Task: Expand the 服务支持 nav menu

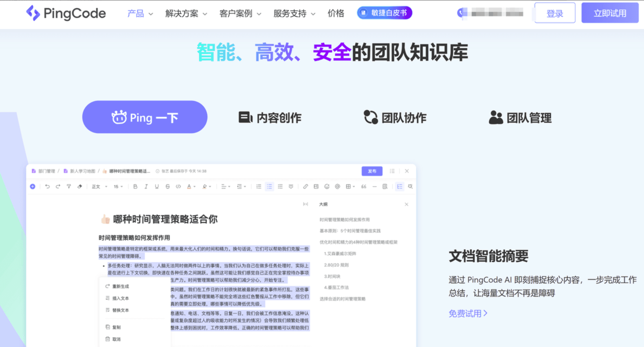Action: pos(295,13)
